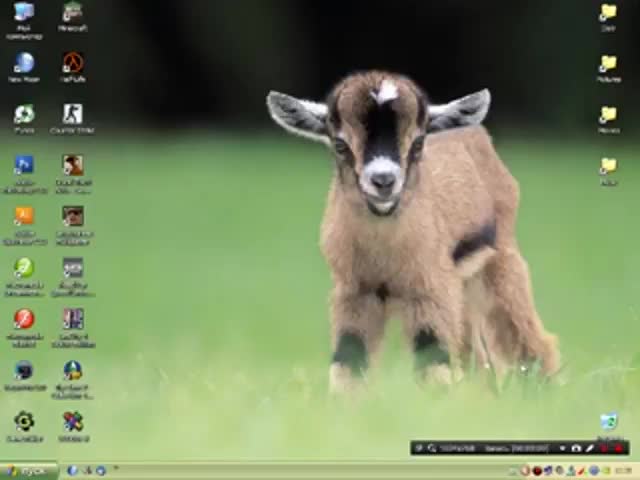Click the red record button on recorder bar
Viewport: 640px width, 480px height.
click(619, 449)
